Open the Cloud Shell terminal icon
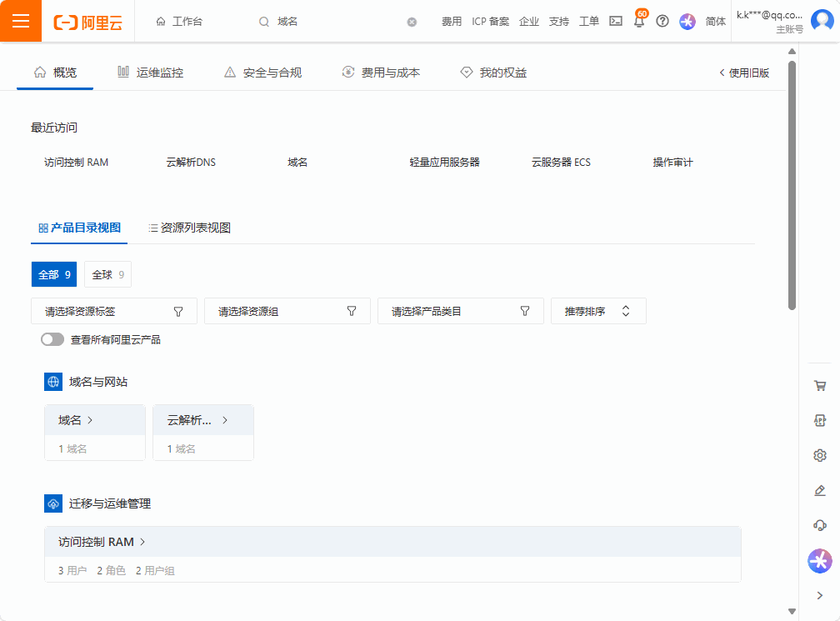 [x=616, y=21]
